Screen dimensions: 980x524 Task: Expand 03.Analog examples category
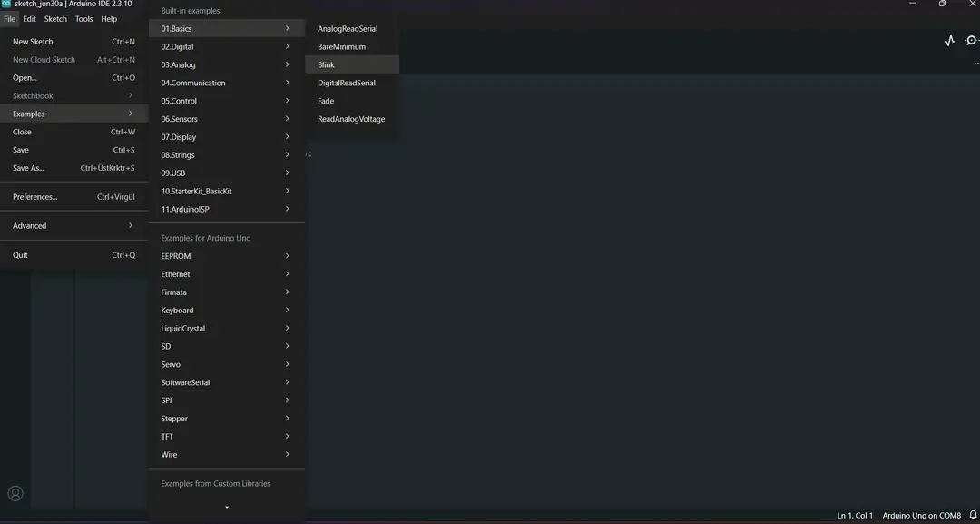pyautogui.click(x=227, y=65)
